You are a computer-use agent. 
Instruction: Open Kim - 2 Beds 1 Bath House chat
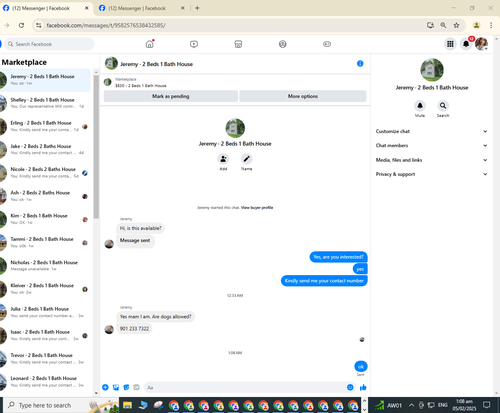[45, 219]
